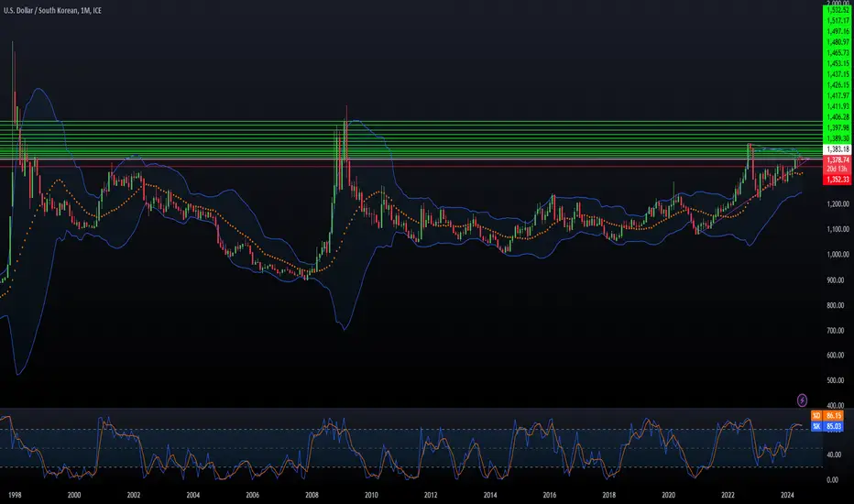
Task: Click the 2006 time axis label
Action: point(252,495)
